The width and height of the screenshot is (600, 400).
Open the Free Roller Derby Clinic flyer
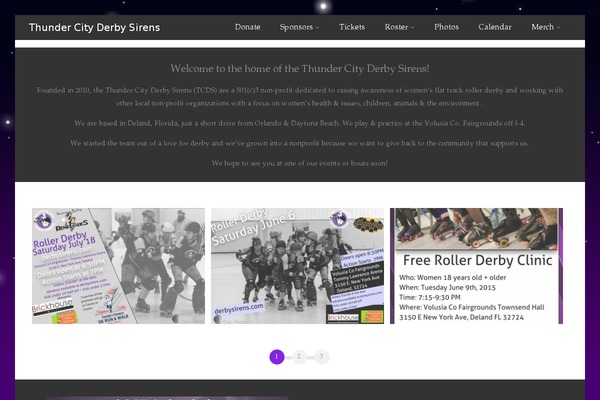(x=476, y=266)
